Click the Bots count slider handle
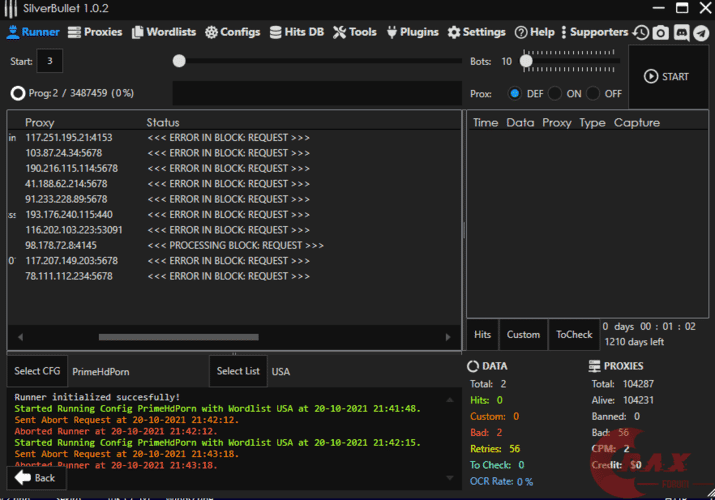The image size is (715, 500). [x=526, y=61]
